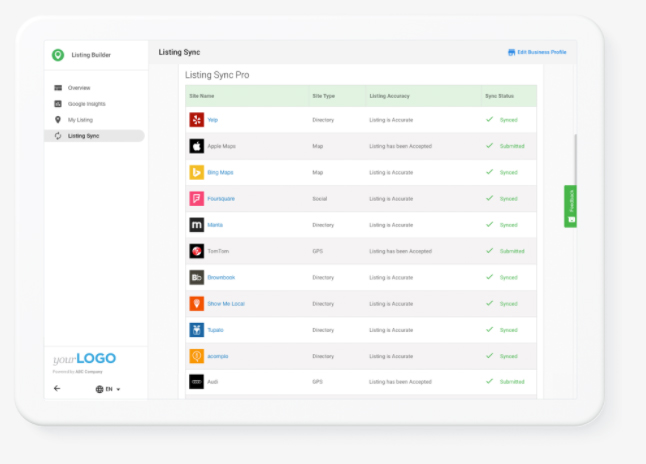Click the Overview sidebar icon
The width and height of the screenshot is (646, 464).
tap(58, 88)
